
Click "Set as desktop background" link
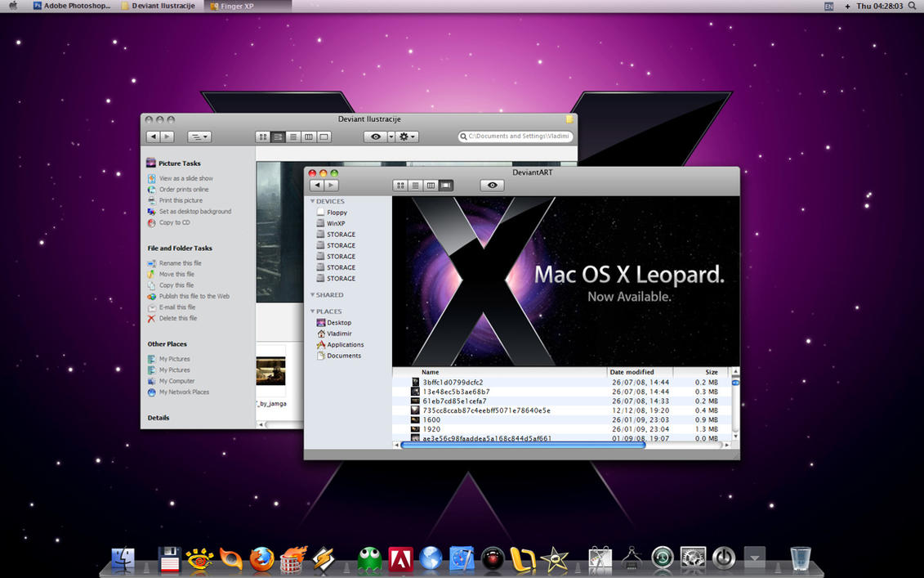pos(194,212)
